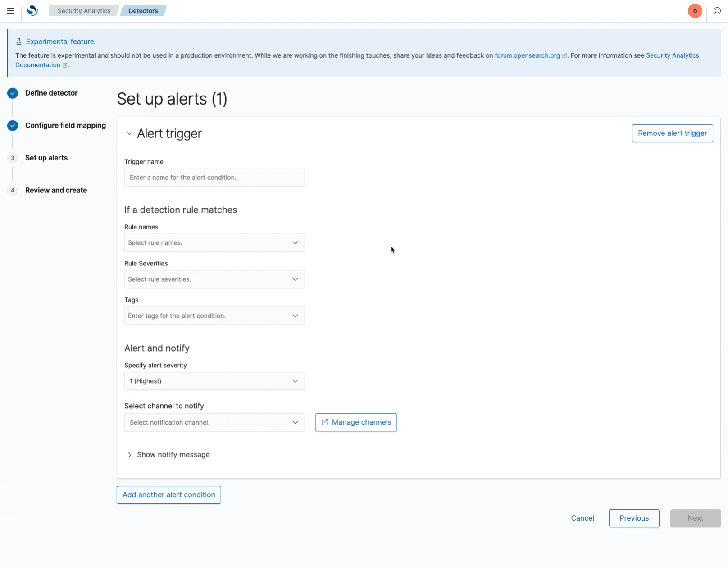This screenshot has width=728, height=567.
Task: Select the Security Analytics breadcrumb
Action: pos(83,11)
